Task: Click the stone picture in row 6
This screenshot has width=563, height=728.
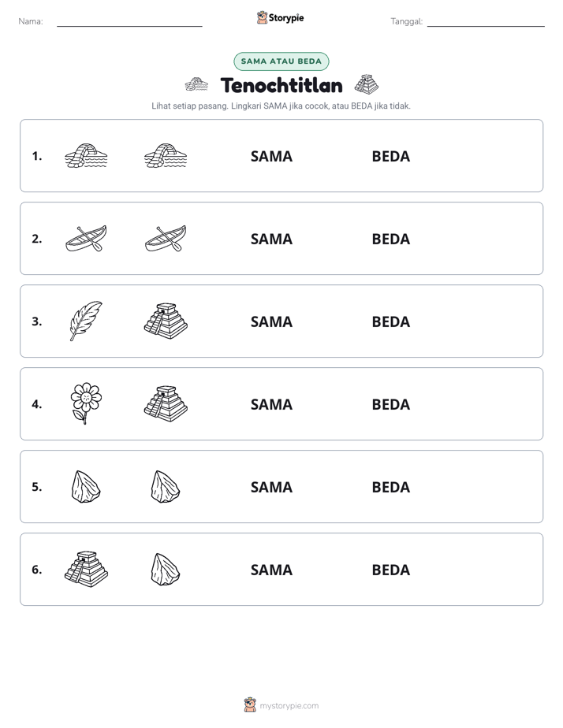Action: click(166, 569)
